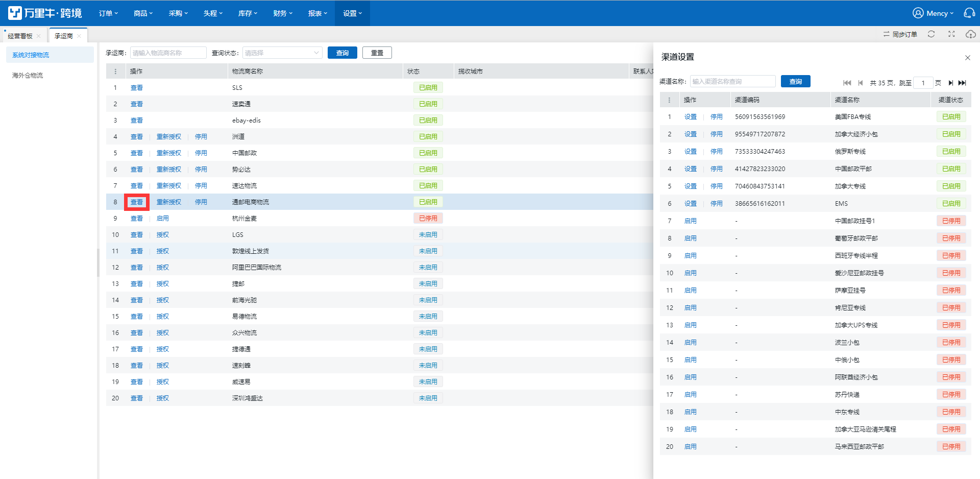
Task: Go to previous page in 渠道设置 pagination
Action: [861, 83]
